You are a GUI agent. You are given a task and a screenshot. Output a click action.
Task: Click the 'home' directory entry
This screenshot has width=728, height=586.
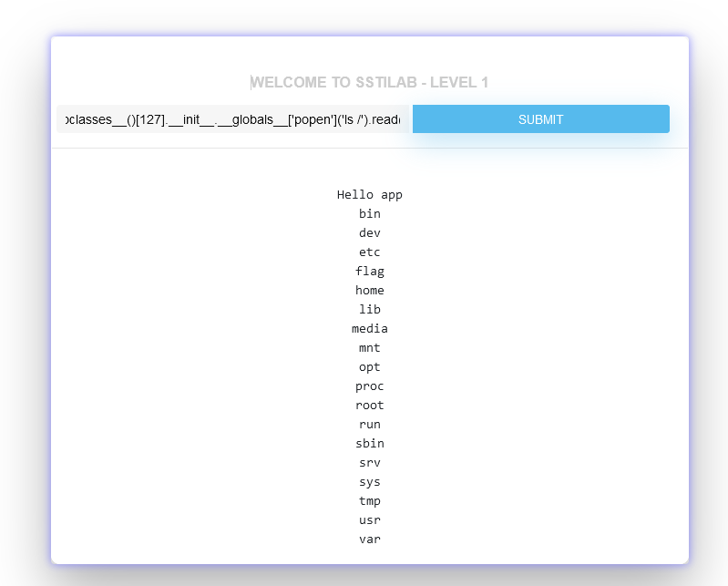(370, 290)
